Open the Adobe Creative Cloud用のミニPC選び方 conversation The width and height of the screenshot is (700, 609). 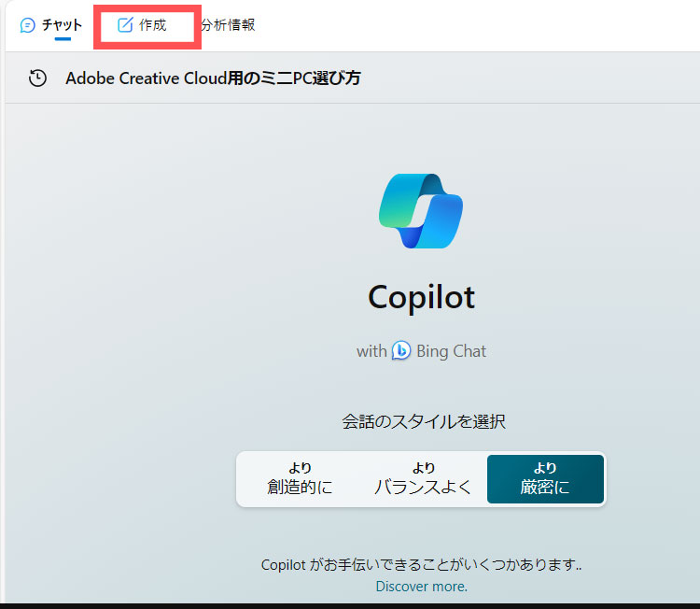(x=213, y=78)
